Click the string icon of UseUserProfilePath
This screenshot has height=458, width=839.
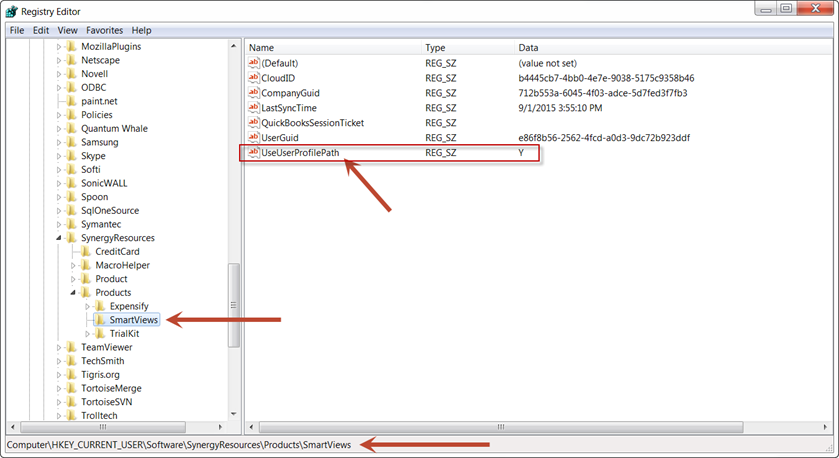(254, 152)
